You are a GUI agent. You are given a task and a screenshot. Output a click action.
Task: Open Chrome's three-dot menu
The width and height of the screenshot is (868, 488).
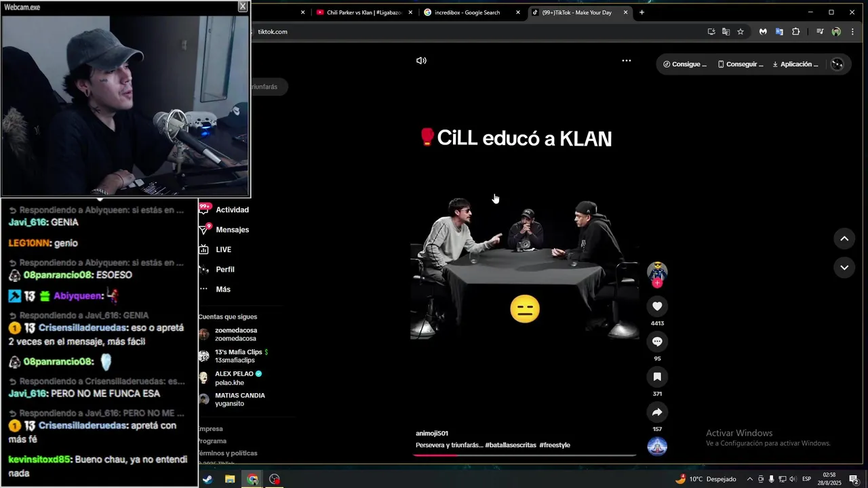(852, 32)
